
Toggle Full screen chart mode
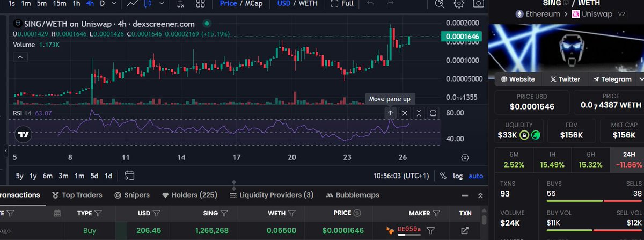coord(342,3)
